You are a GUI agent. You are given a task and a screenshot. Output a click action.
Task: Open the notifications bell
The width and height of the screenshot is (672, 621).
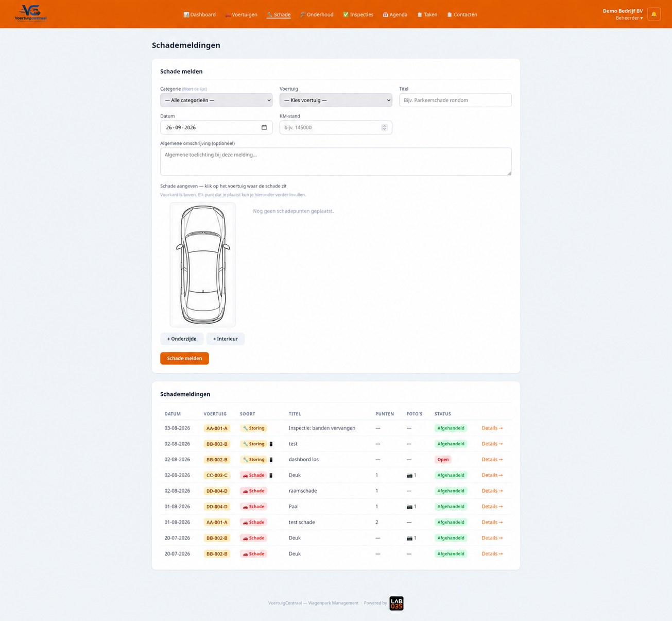click(x=654, y=14)
